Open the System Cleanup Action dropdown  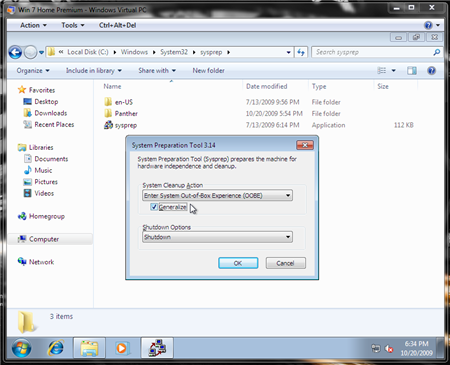click(218, 195)
